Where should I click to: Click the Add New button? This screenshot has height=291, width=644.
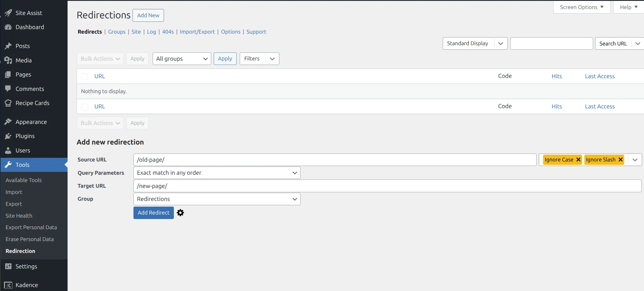[148, 16]
